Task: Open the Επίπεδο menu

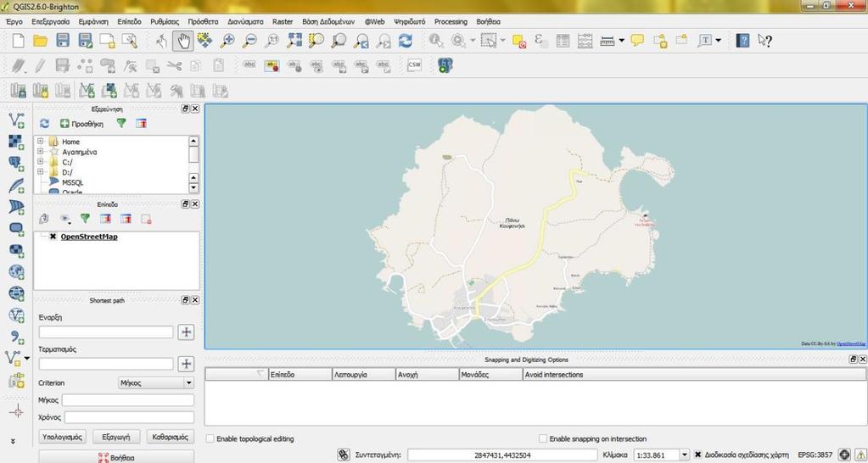Action: tap(129, 21)
